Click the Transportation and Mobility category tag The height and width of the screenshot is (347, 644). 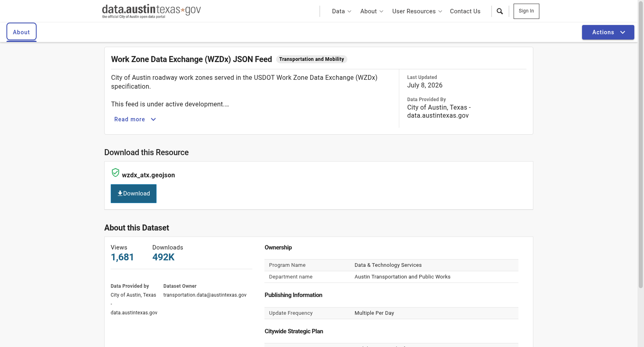[x=312, y=59]
